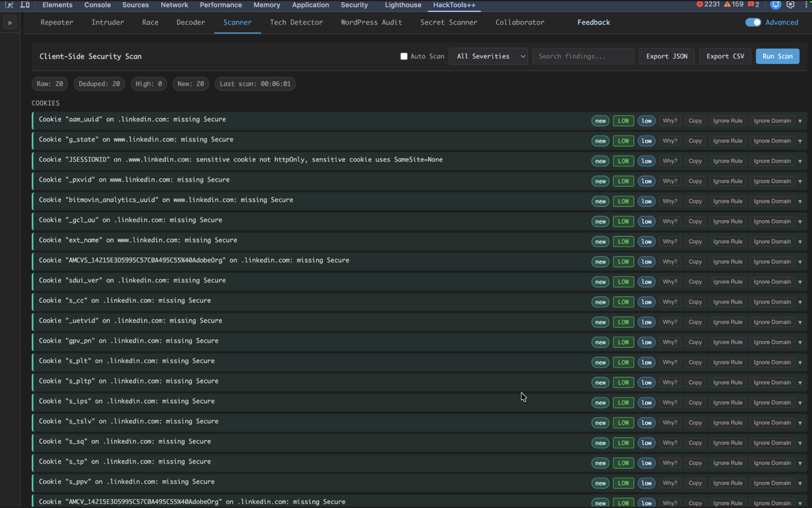The height and width of the screenshot is (508, 812).
Task: Switch to the Repeater tab
Action: click(x=56, y=22)
